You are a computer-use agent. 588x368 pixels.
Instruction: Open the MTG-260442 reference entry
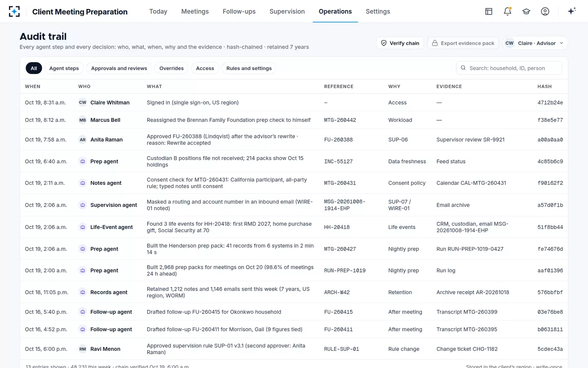(340, 120)
